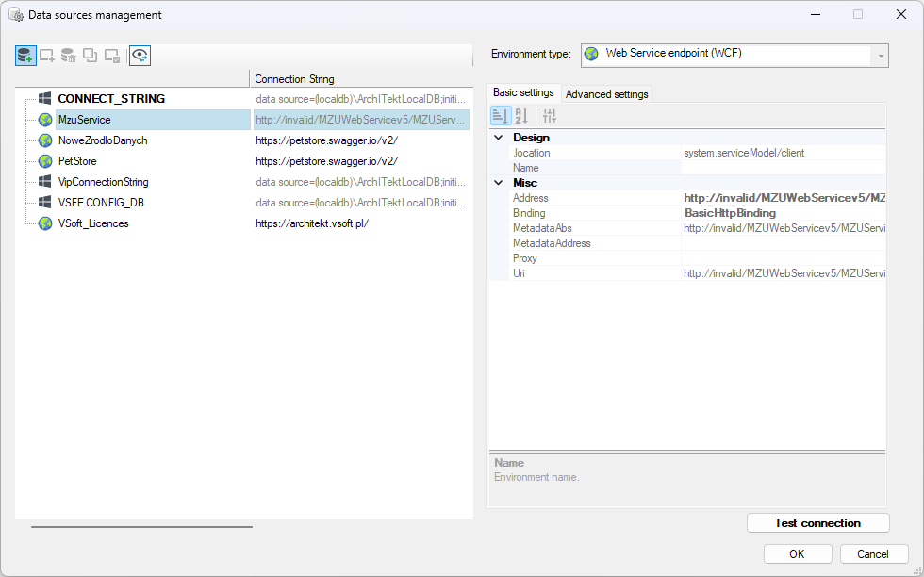Click the empty Name property value field
924x577 pixels.
click(x=784, y=168)
